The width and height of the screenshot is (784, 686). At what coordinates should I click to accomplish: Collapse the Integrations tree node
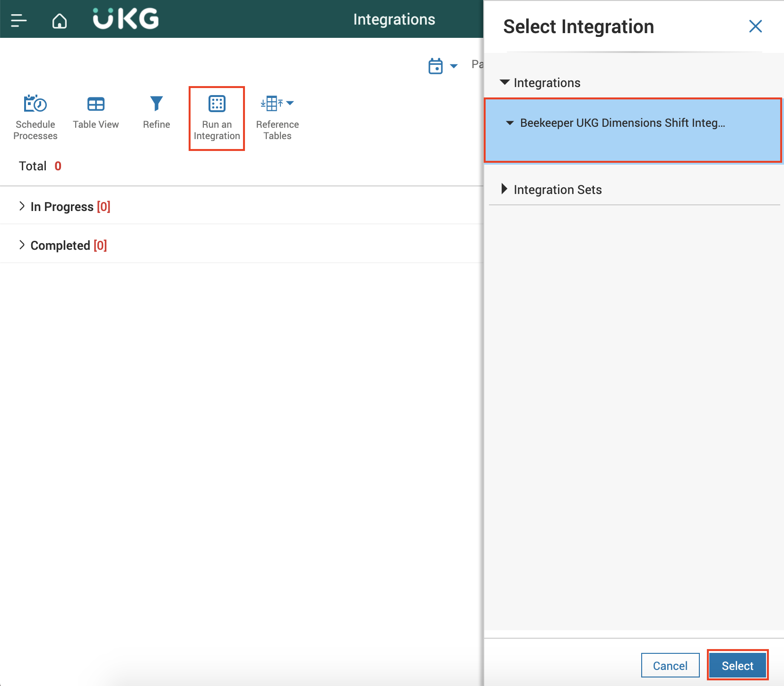[505, 82]
